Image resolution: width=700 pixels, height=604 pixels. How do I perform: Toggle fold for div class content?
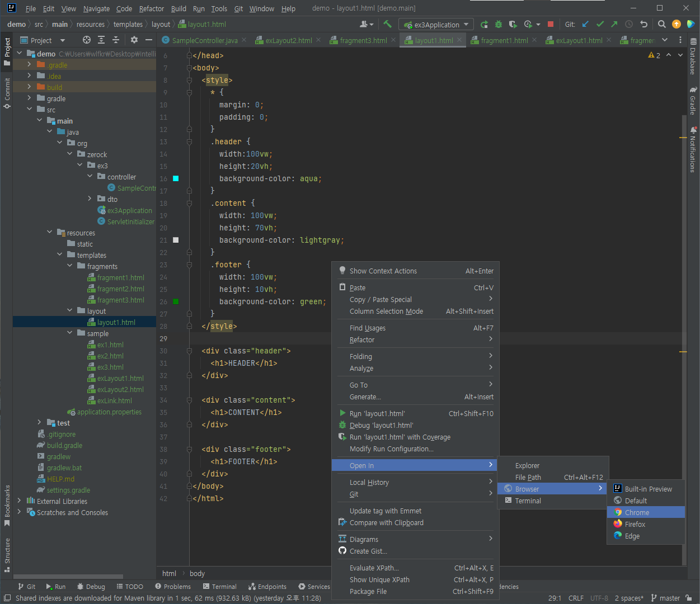(x=189, y=400)
